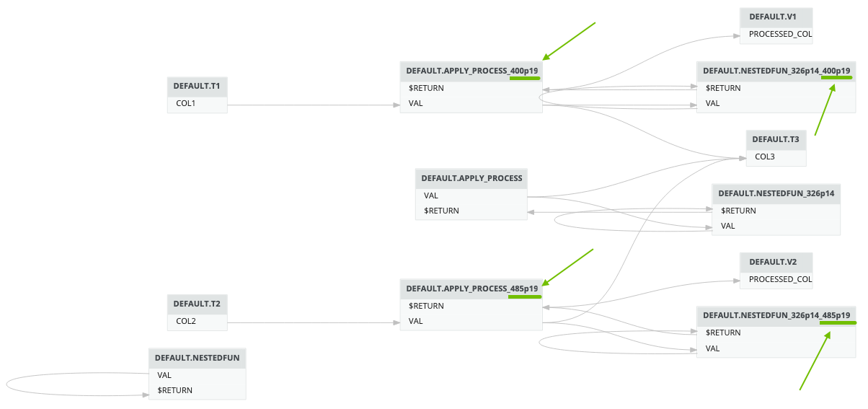The image size is (868, 409).
Task: Select the DEFAULT.V1 view node header
Action: 776,17
